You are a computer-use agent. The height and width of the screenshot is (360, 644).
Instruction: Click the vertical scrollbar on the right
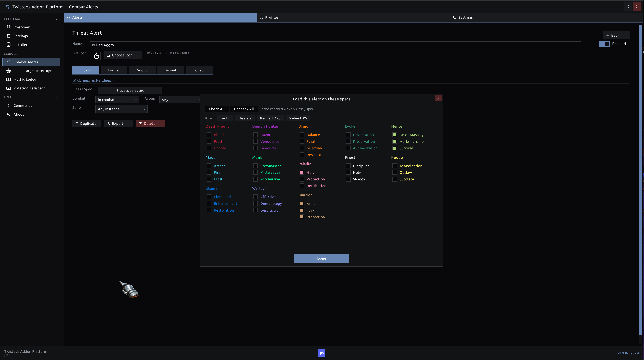click(x=640, y=180)
